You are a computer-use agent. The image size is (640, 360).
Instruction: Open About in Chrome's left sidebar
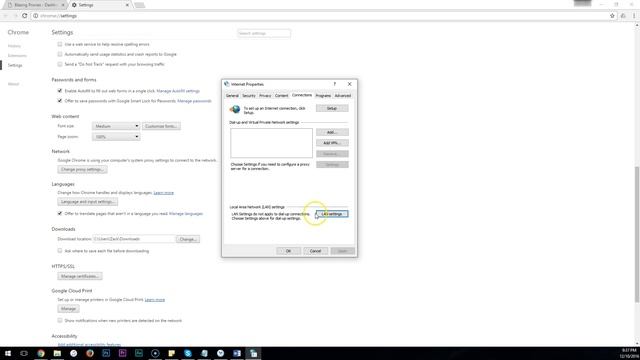click(13, 84)
